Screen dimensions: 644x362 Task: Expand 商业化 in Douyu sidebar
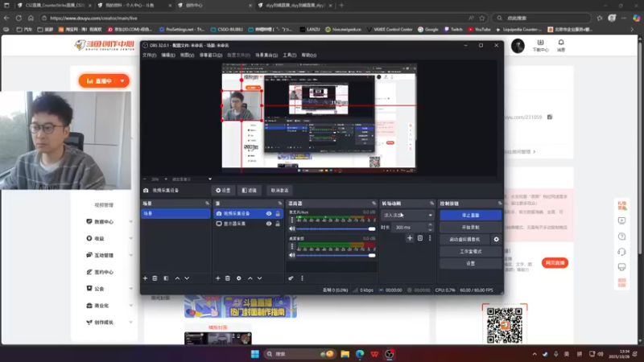pos(131,306)
